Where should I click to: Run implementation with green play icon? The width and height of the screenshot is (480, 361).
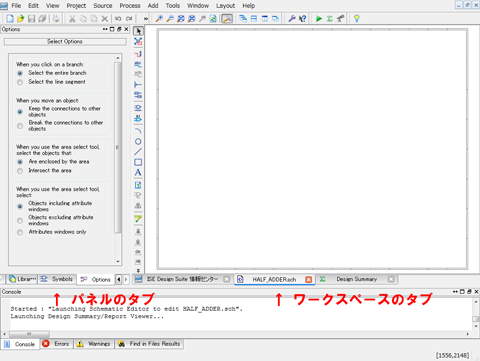(x=319, y=19)
